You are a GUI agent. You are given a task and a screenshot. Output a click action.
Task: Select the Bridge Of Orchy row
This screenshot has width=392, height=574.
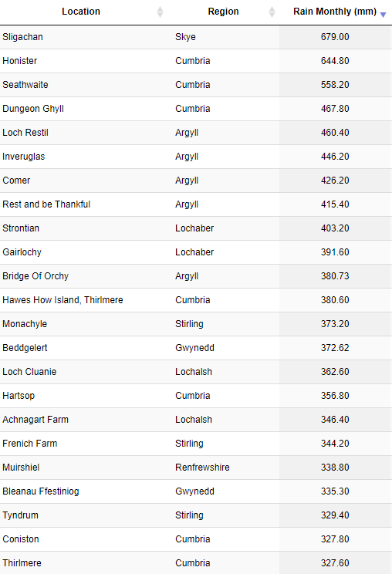coord(196,276)
